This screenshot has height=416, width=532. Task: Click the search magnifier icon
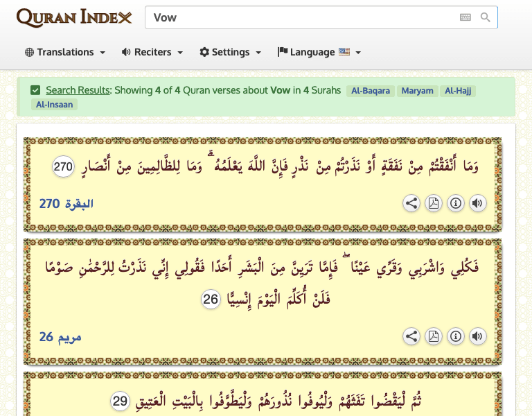click(x=486, y=17)
